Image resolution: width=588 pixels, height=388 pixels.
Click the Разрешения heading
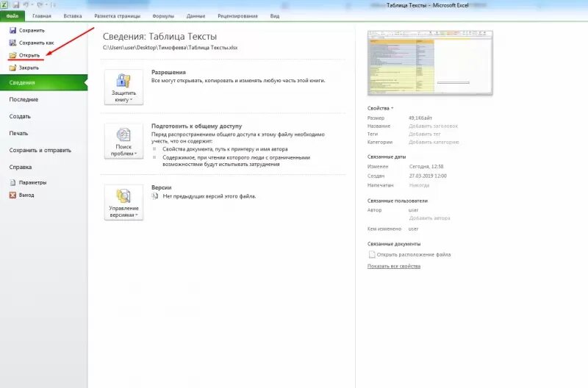[x=168, y=72]
